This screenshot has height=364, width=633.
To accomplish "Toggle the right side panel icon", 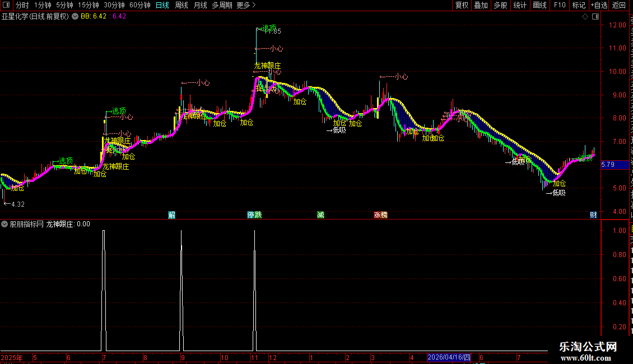I will tap(595, 17).
